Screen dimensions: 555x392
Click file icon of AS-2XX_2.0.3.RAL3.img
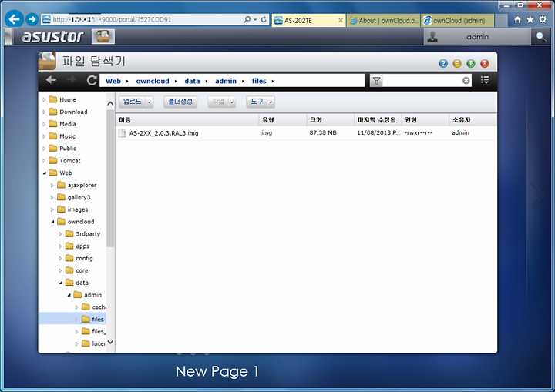(122, 133)
